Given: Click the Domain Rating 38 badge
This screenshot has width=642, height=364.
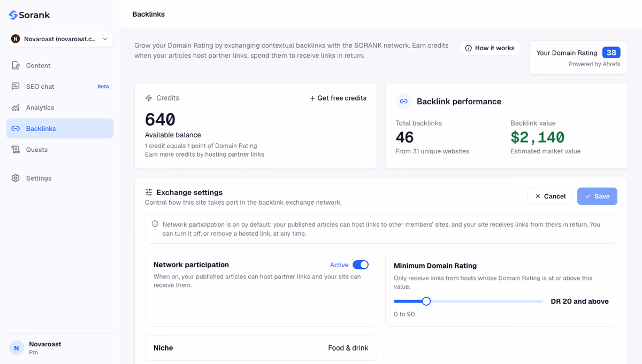Looking at the screenshot, I should click(x=611, y=52).
